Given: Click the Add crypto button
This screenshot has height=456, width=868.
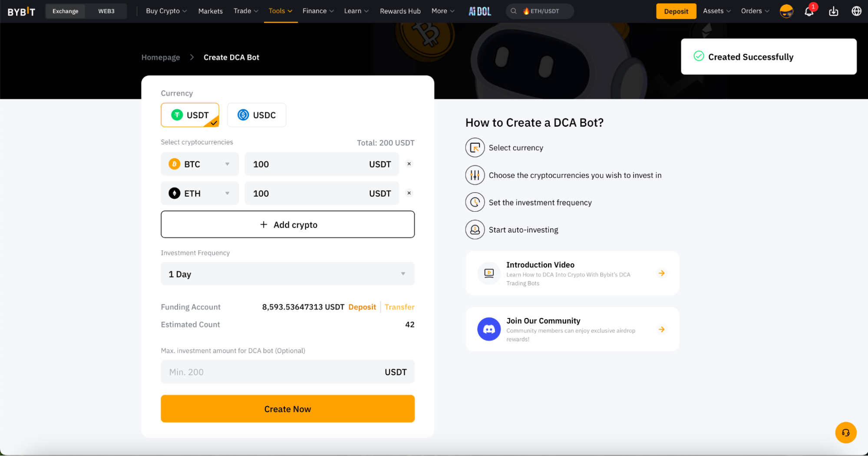Looking at the screenshot, I should (x=287, y=224).
